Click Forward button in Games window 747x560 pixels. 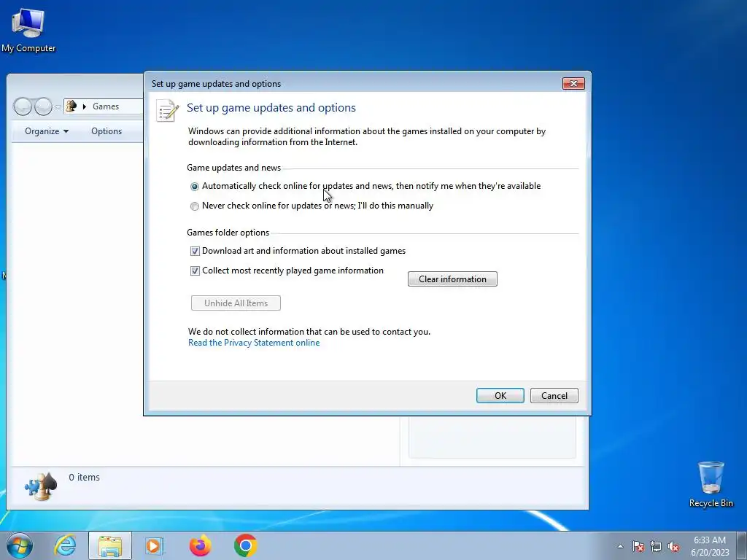click(43, 106)
